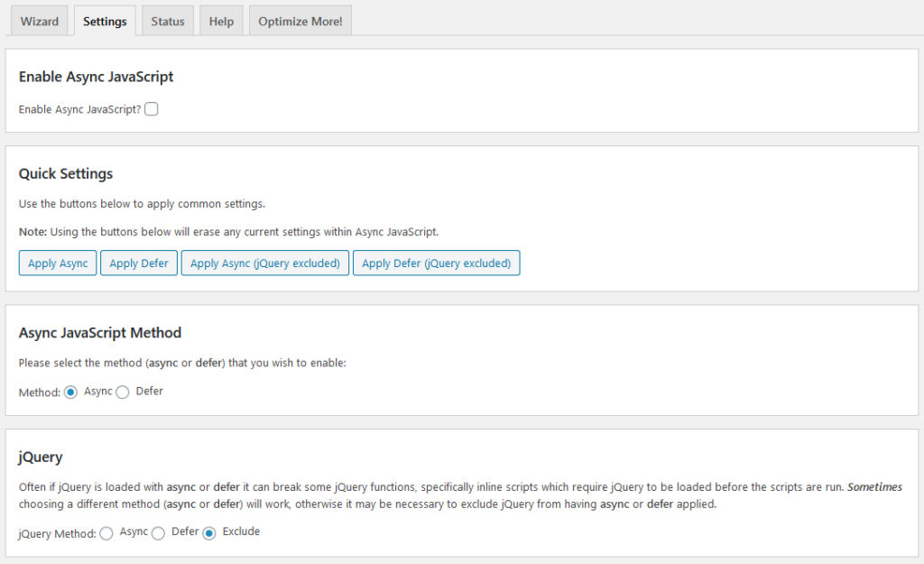Click the 'Quick Settings' heading
The height and width of the screenshot is (564, 924).
[66, 174]
